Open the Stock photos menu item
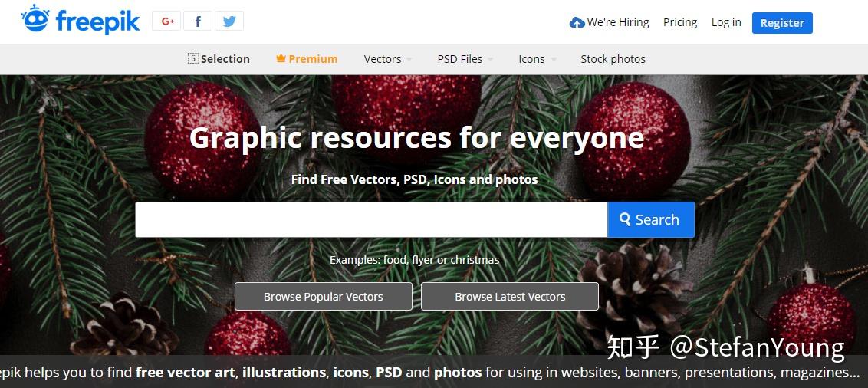Screen dimensions: 868x388 (613, 59)
